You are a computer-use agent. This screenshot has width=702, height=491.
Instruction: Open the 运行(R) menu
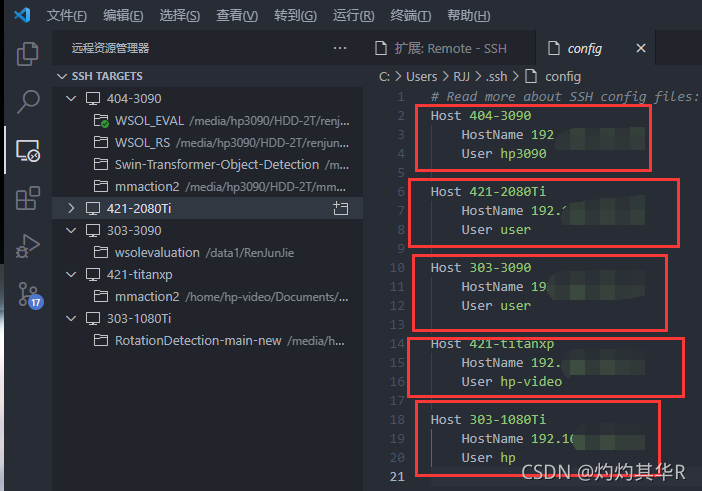353,16
